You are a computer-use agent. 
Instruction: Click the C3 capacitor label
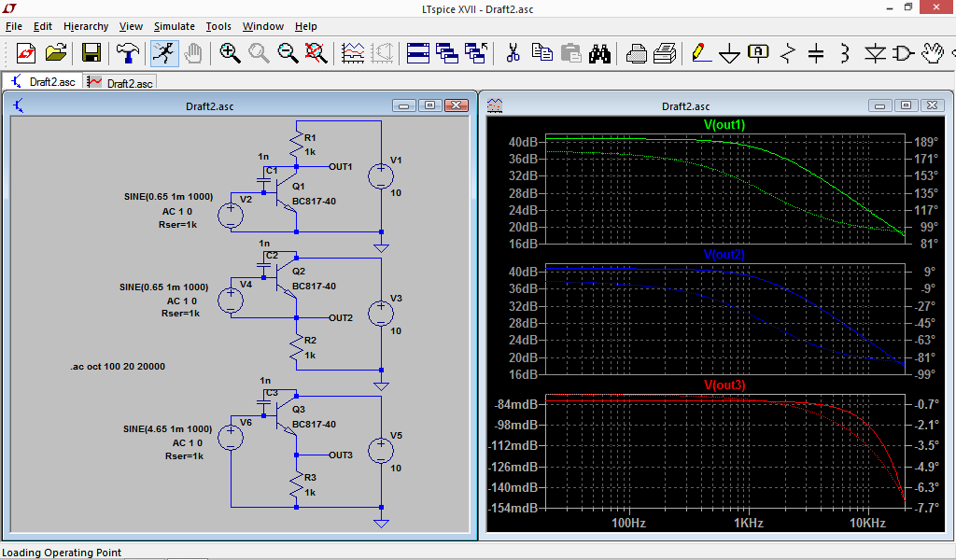pos(272,393)
